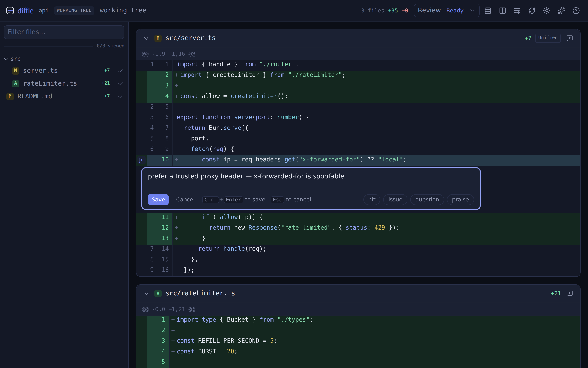Click the diffle brand link
The image size is (588, 368).
point(25,11)
